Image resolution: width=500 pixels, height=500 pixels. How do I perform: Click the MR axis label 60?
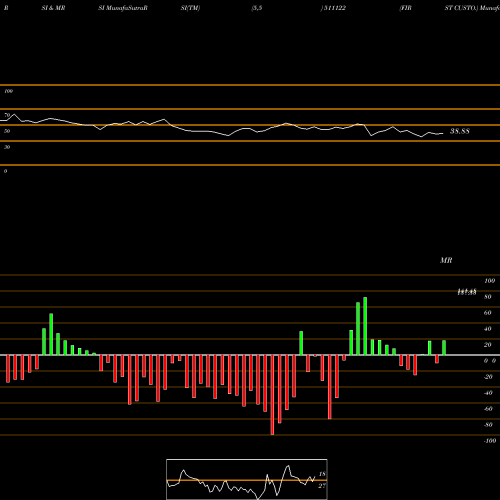pyautogui.click(x=488, y=313)
